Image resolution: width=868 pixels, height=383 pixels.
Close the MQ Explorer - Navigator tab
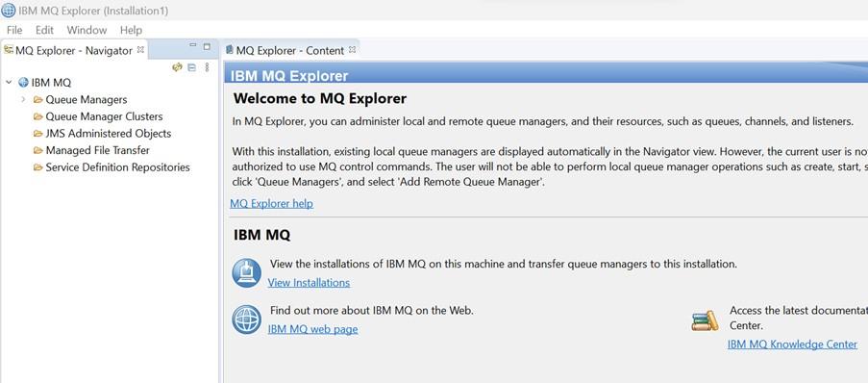[x=140, y=49]
